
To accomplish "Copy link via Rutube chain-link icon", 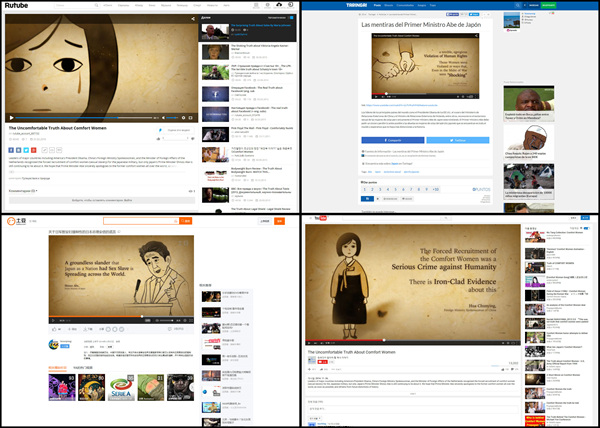I will [44, 150].
